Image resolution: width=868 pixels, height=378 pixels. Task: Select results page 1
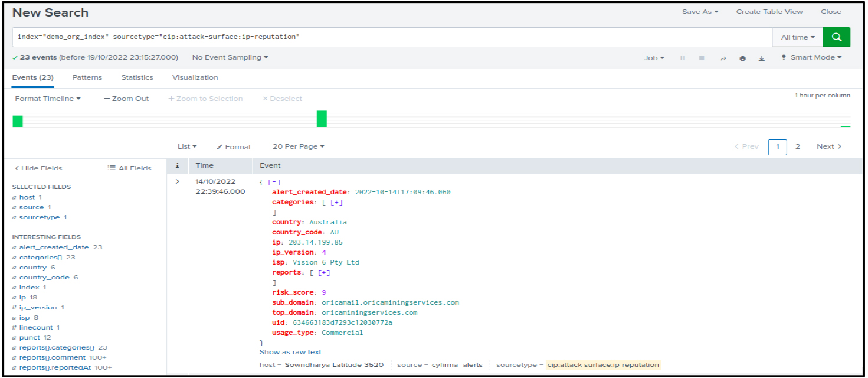coord(778,147)
